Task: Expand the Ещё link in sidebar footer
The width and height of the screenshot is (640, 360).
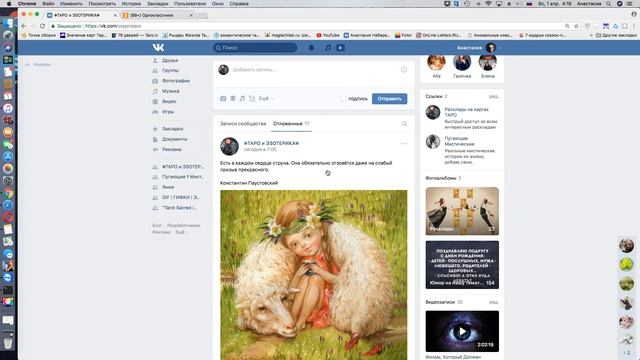Action: [182, 232]
